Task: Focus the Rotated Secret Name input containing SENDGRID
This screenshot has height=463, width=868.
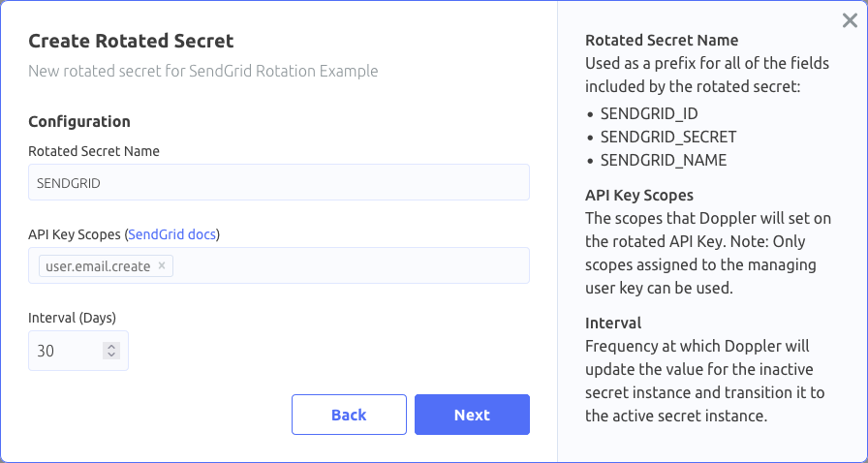Action: [x=278, y=182]
